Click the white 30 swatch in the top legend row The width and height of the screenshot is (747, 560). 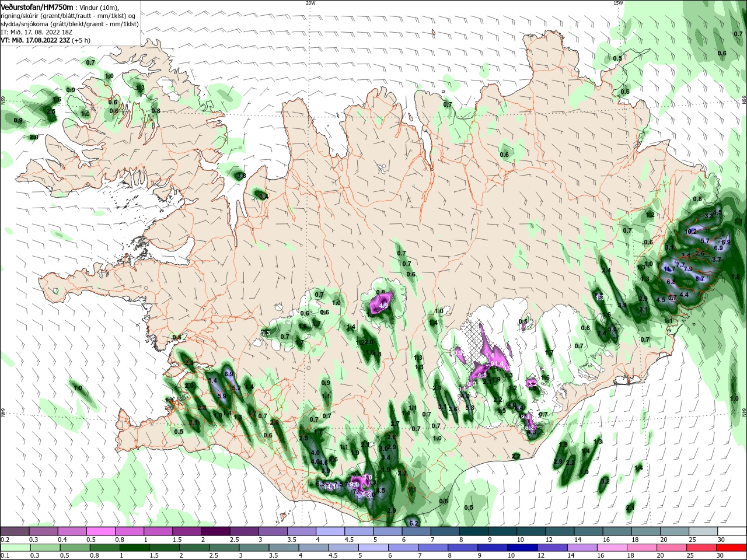(x=732, y=531)
